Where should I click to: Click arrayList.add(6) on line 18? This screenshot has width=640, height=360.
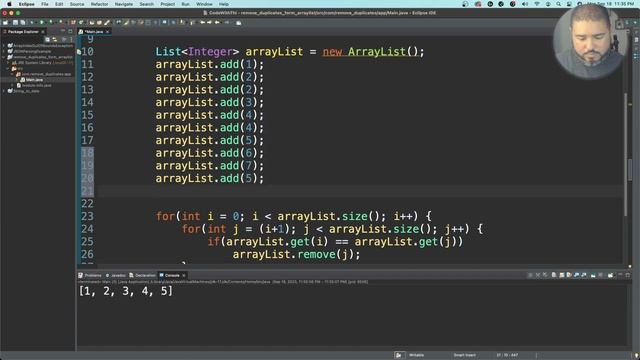[x=210, y=153]
